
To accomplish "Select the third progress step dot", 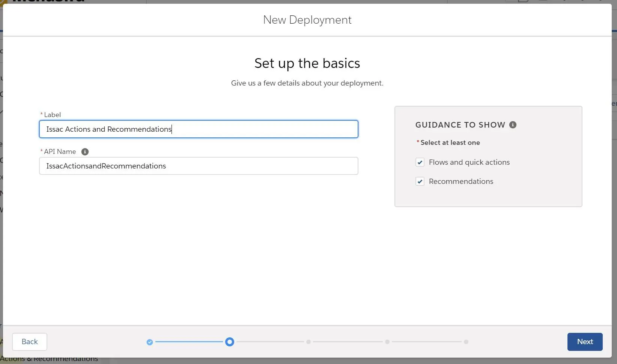I will pos(308,342).
